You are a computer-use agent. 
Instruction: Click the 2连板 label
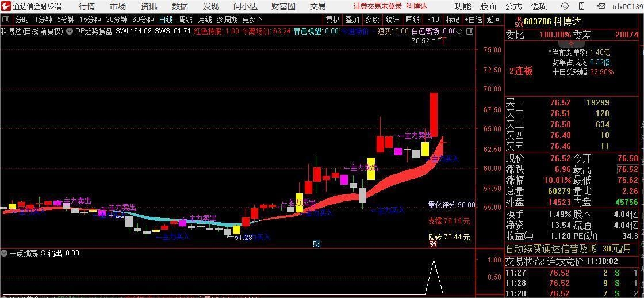(522, 71)
